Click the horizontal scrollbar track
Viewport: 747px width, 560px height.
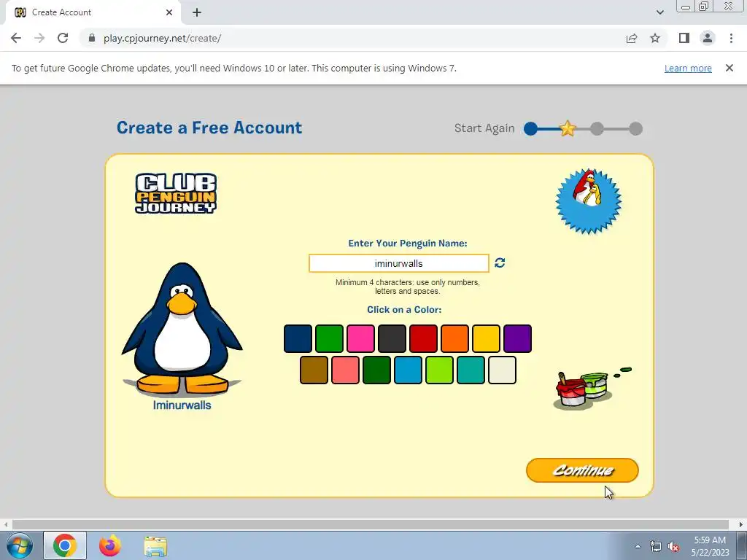pos(371,524)
